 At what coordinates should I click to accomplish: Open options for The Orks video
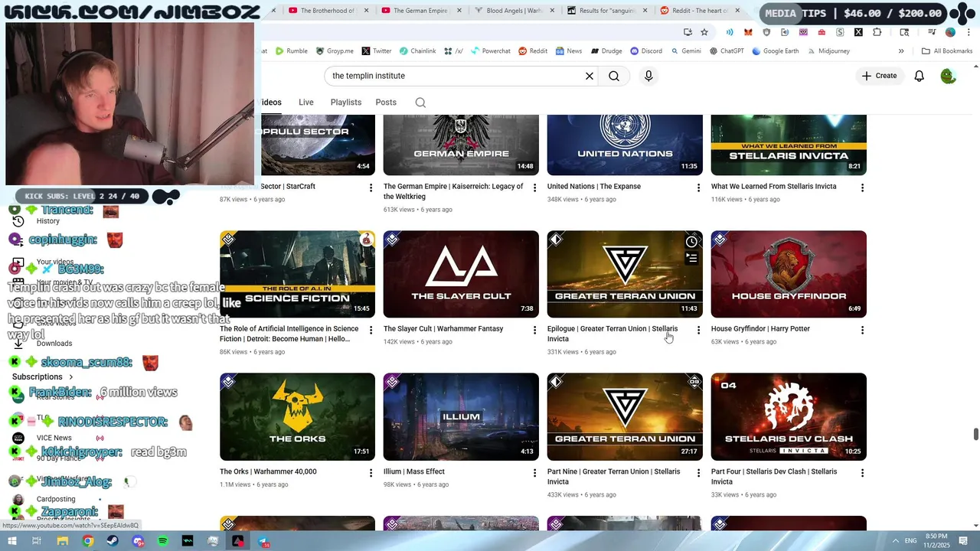coord(371,474)
